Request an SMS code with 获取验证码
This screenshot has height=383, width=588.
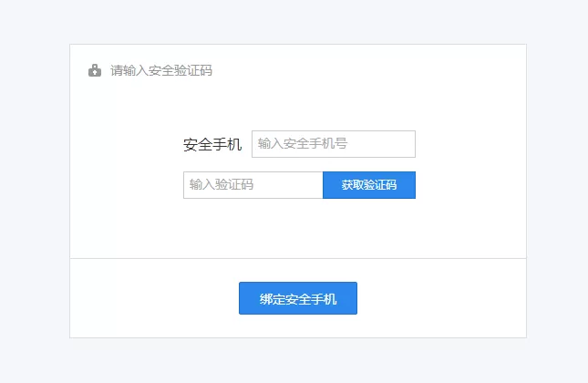[369, 185]
